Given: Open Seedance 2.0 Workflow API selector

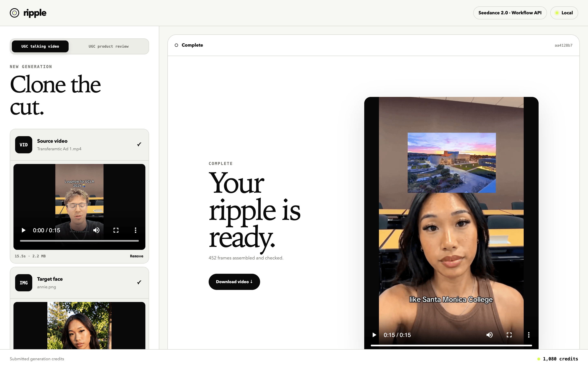Looking at the screenshot, I should point(510,13).
